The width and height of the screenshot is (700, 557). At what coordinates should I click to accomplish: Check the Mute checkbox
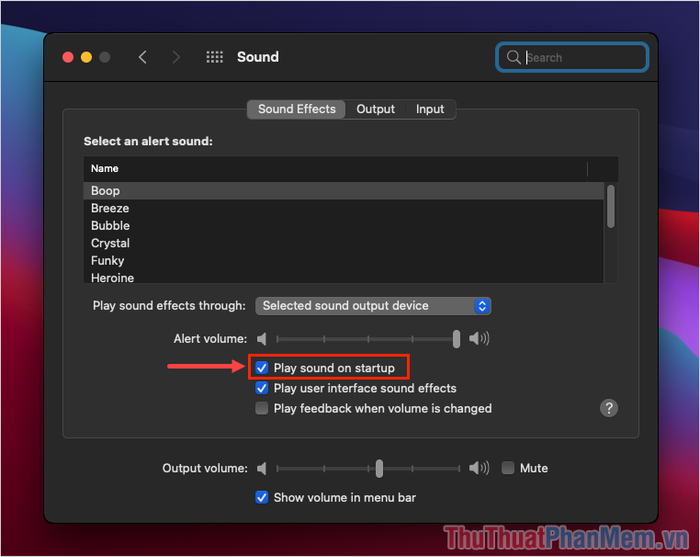(508, 468)
